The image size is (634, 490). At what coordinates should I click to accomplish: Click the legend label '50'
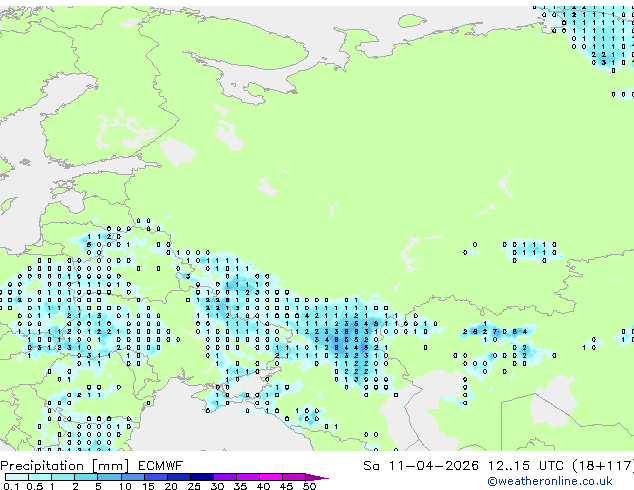pyautogui.click(x=309, y=486)
